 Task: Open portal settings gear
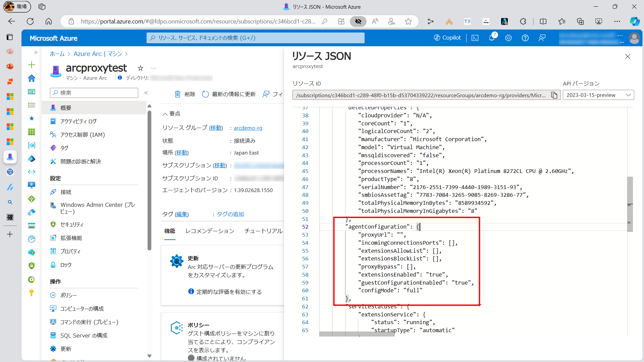pos(508,38)
